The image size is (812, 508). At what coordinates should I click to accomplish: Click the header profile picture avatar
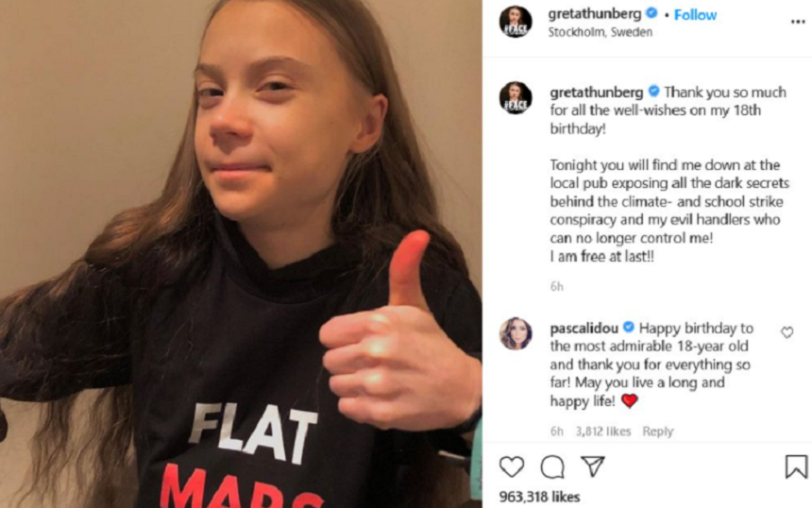click(516, 22)
